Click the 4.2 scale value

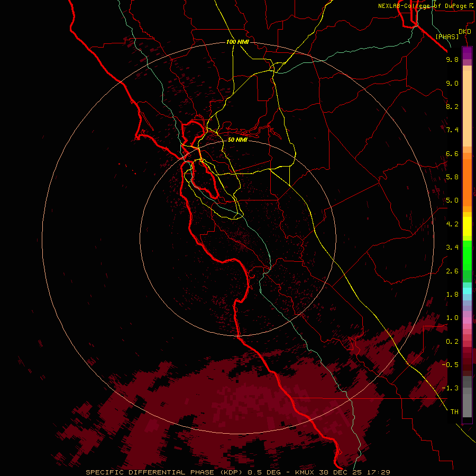click(x=452, y=224)
